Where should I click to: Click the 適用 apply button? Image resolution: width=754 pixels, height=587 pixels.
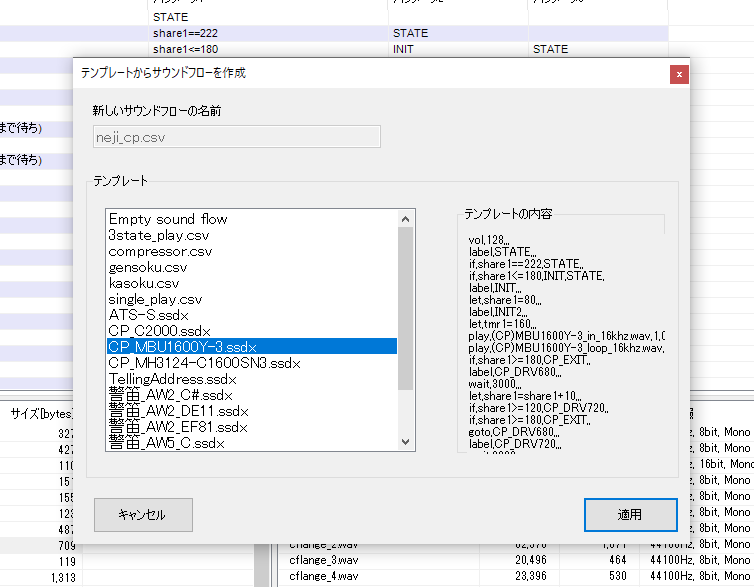[x=630, y=515]
